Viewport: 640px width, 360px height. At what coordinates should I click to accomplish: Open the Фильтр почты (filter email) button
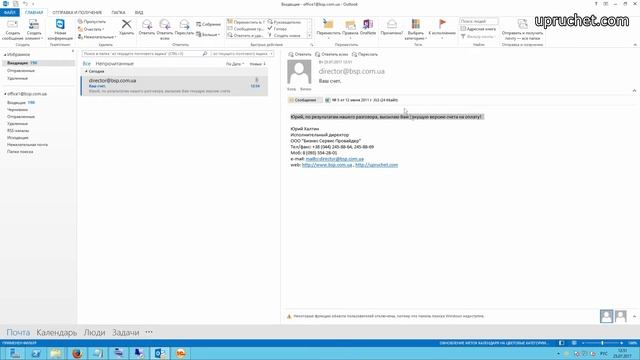click(477, 37)
